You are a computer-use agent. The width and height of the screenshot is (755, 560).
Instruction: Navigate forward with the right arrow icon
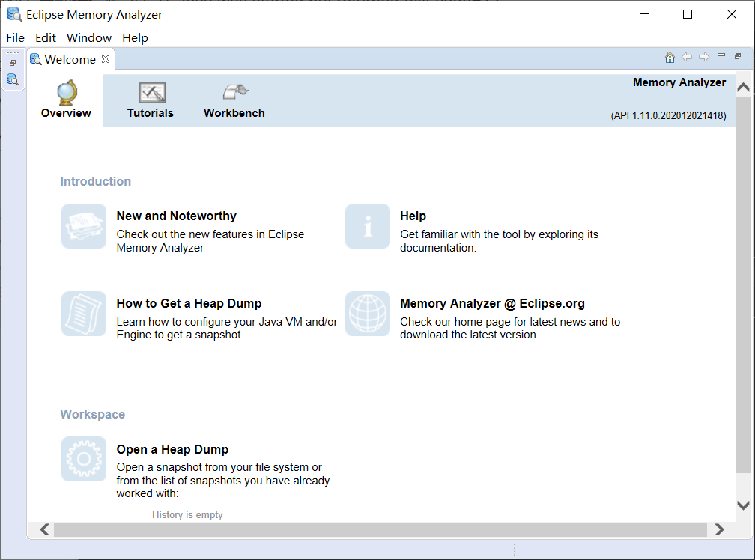click(704, 57)
